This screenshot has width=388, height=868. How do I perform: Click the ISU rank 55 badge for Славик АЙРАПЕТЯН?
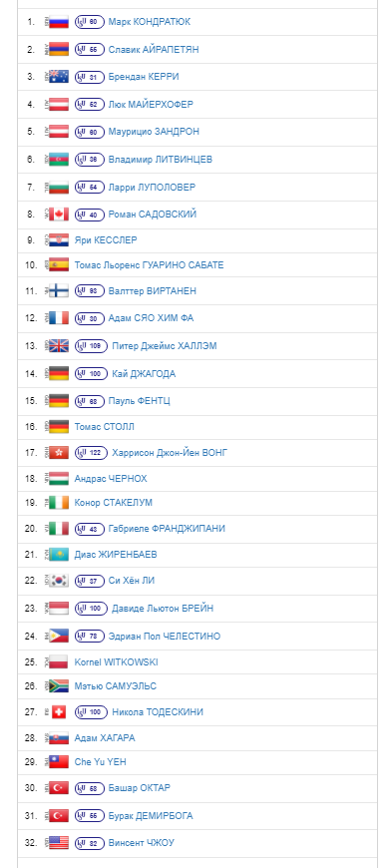coord(90,50)
